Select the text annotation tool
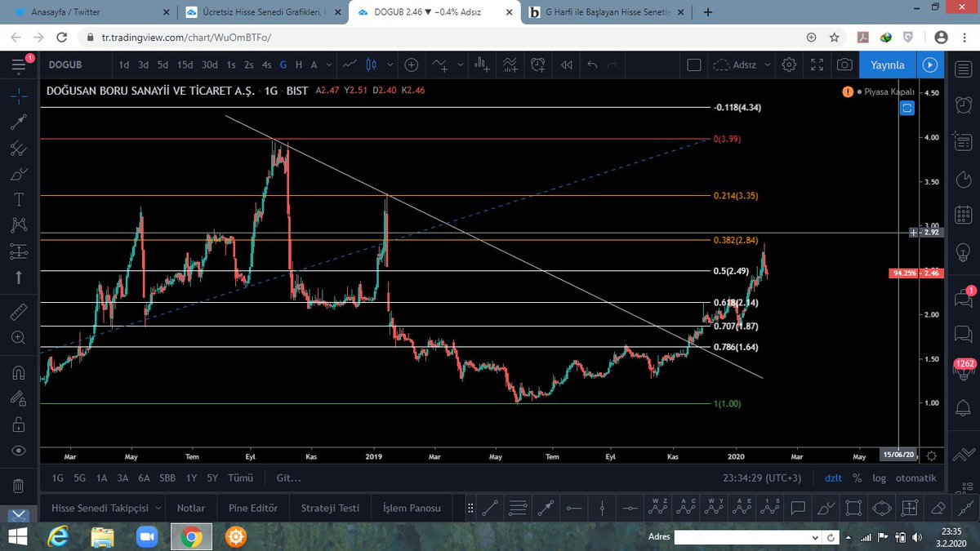980x551 pixels. (18, 200)
